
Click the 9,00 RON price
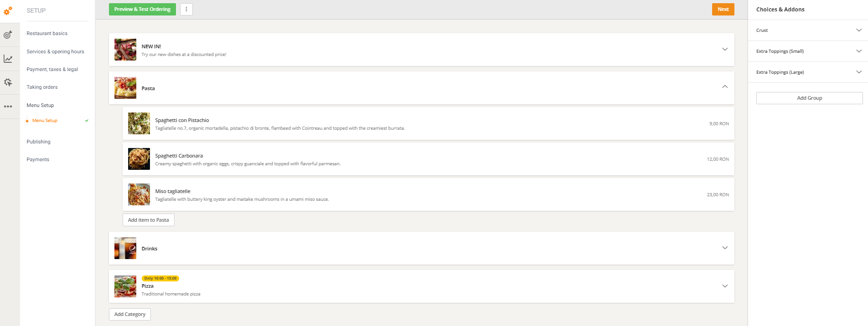point(719,124)
